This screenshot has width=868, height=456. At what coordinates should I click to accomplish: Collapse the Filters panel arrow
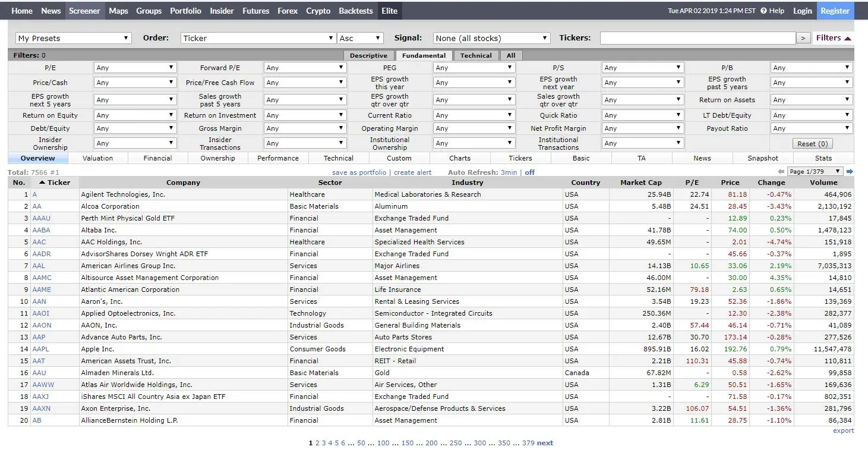pyautogui.click(x=848, y=38)
